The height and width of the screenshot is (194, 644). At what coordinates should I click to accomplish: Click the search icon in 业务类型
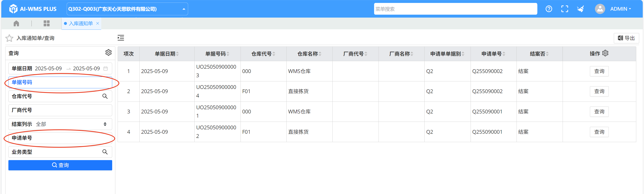click(x=105, y=152)
